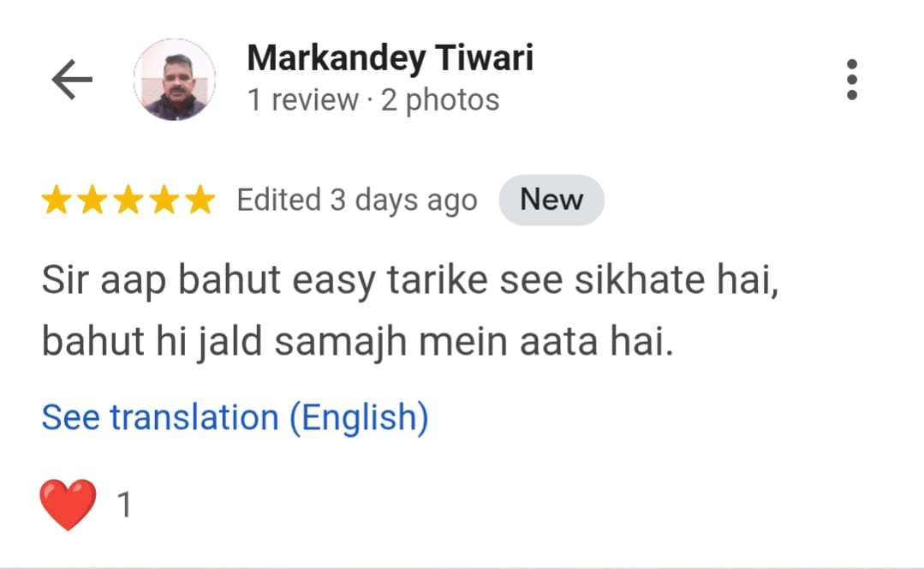Open the three-dot more options menu
Image resolution: width=924 pixels, height=569 pixels.
pos(851,80)
